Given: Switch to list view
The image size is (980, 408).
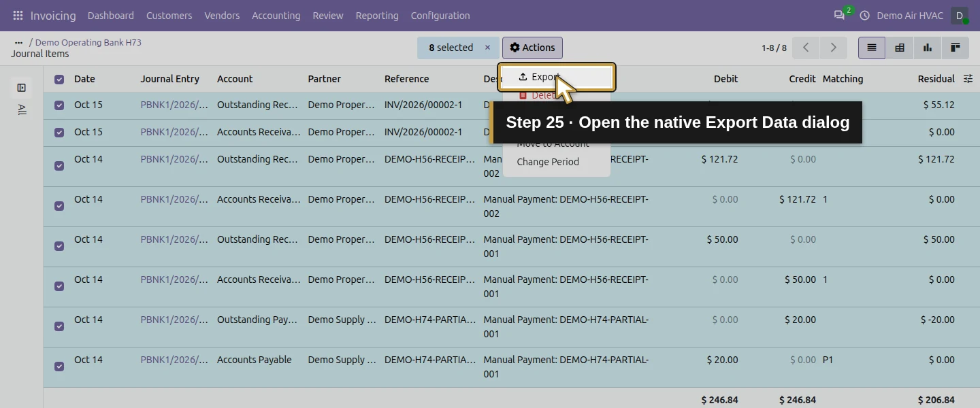Looking at the screenshot, I should point(872,48).
